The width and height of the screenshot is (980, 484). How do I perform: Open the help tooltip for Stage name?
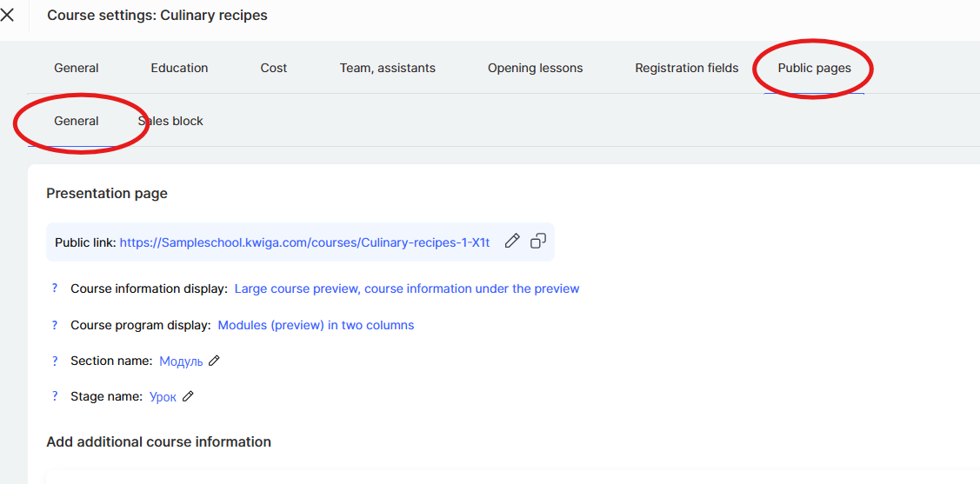[54, 396]
